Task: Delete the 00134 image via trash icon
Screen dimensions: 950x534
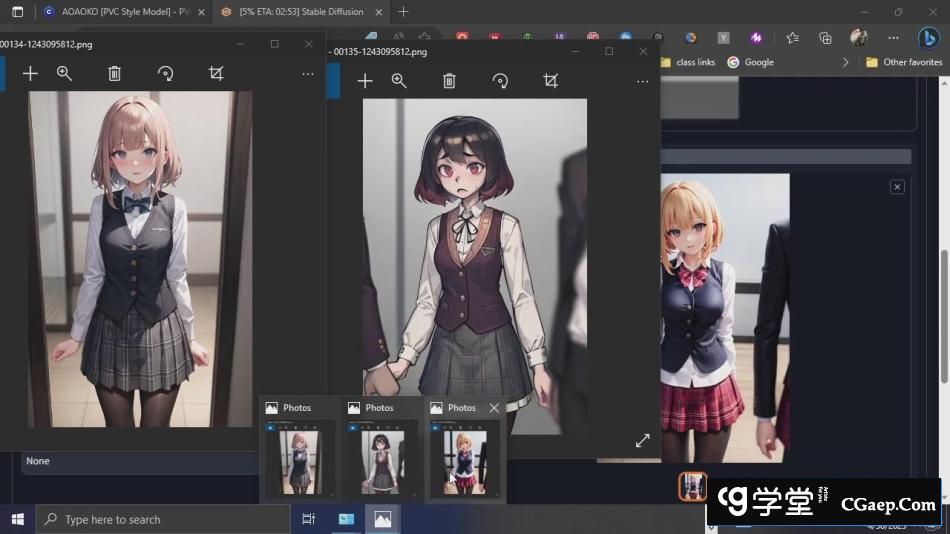Action: pyautogui.click(x=114, y=73)
